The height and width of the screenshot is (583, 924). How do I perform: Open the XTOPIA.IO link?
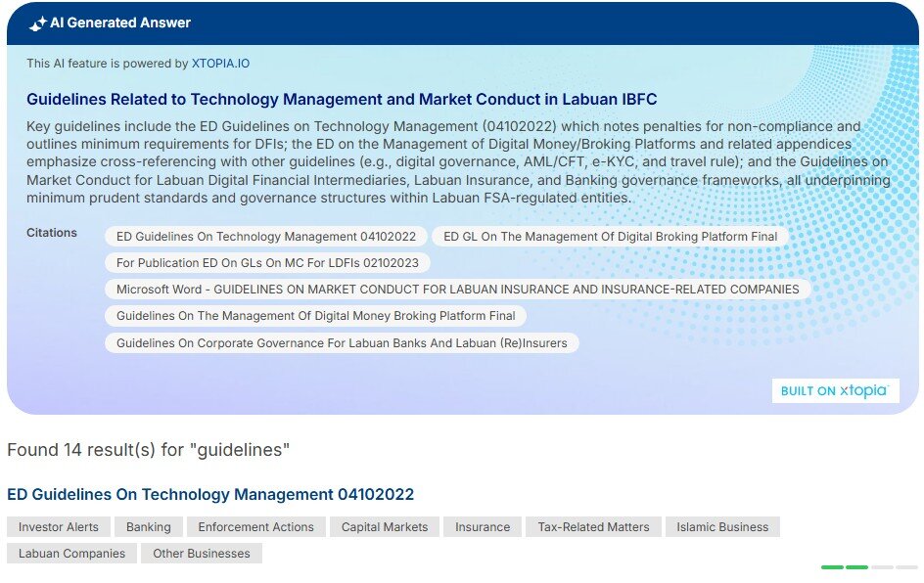pyautogui.click(x=220, y=64)
